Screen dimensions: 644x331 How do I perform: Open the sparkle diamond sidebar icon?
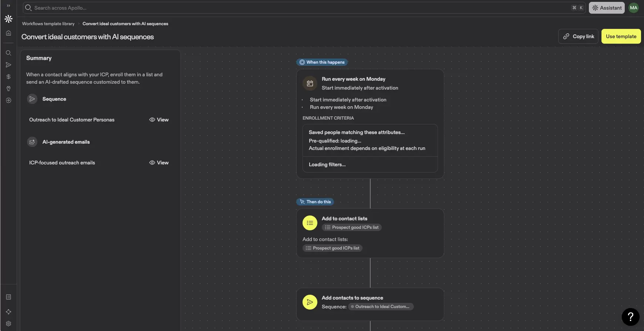pos(9,312)
